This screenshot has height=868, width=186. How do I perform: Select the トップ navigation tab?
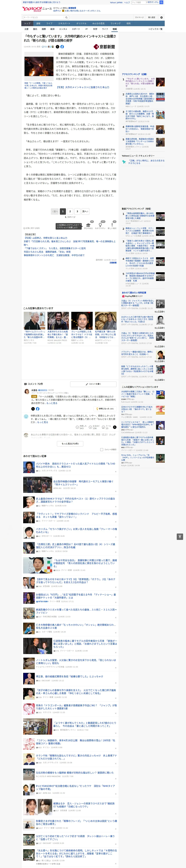pos(27,24)
